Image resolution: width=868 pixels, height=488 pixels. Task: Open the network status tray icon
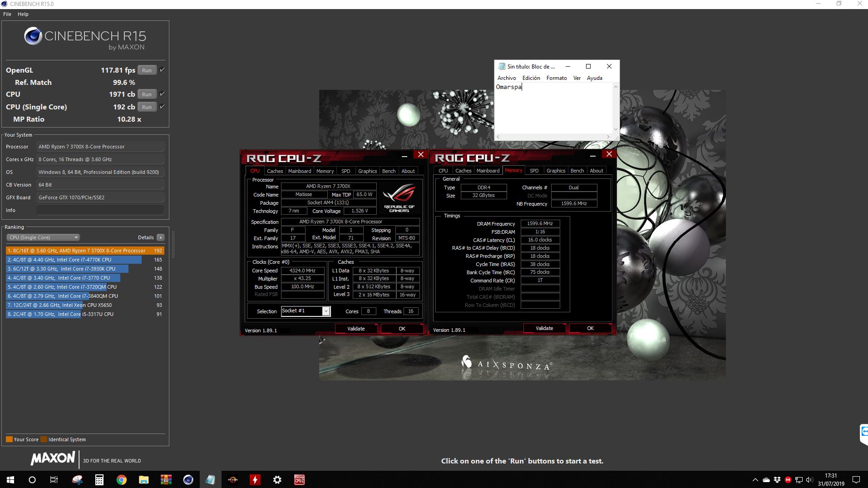coord(799,480)
